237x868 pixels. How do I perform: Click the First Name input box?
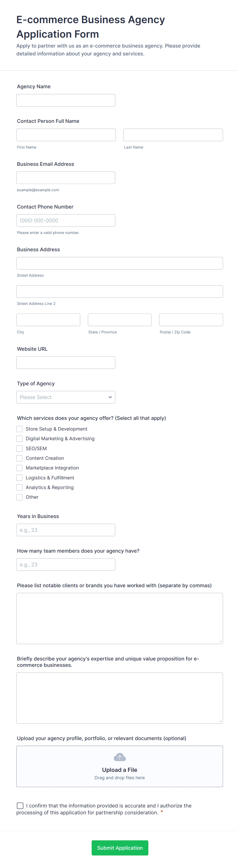pyautogui.click(x=66, y=135)
